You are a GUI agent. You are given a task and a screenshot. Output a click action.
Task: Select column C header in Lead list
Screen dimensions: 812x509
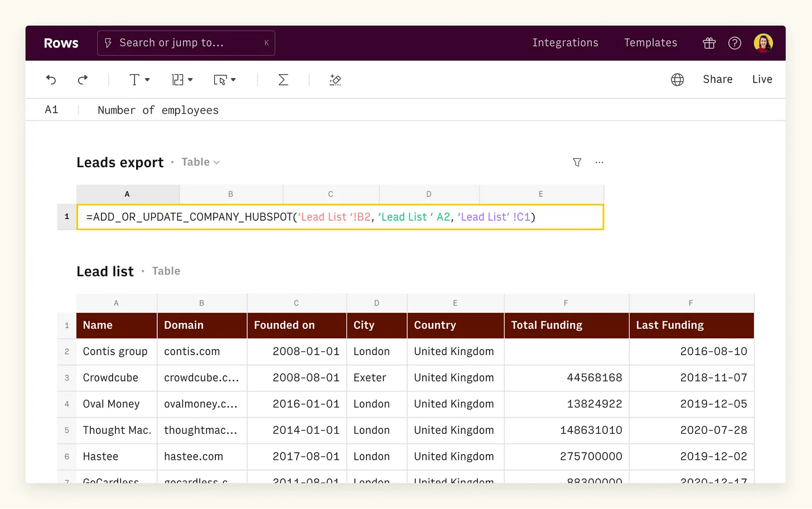297,303
